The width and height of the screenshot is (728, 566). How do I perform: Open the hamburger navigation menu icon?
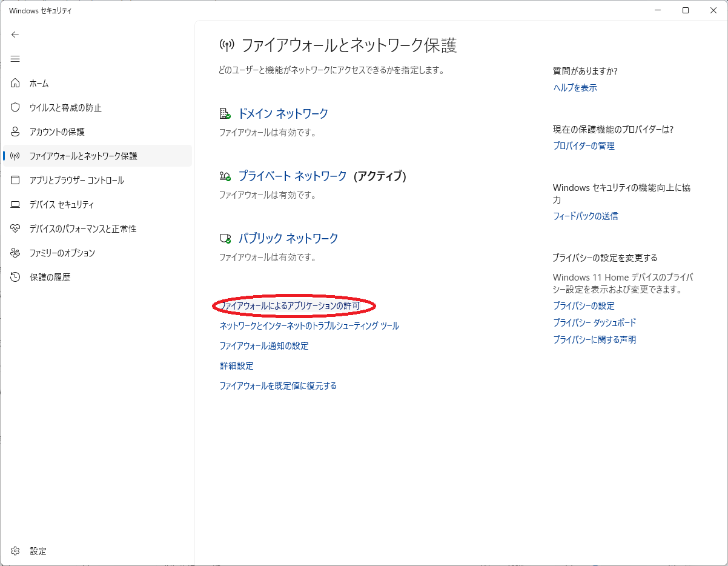[15, 59]
